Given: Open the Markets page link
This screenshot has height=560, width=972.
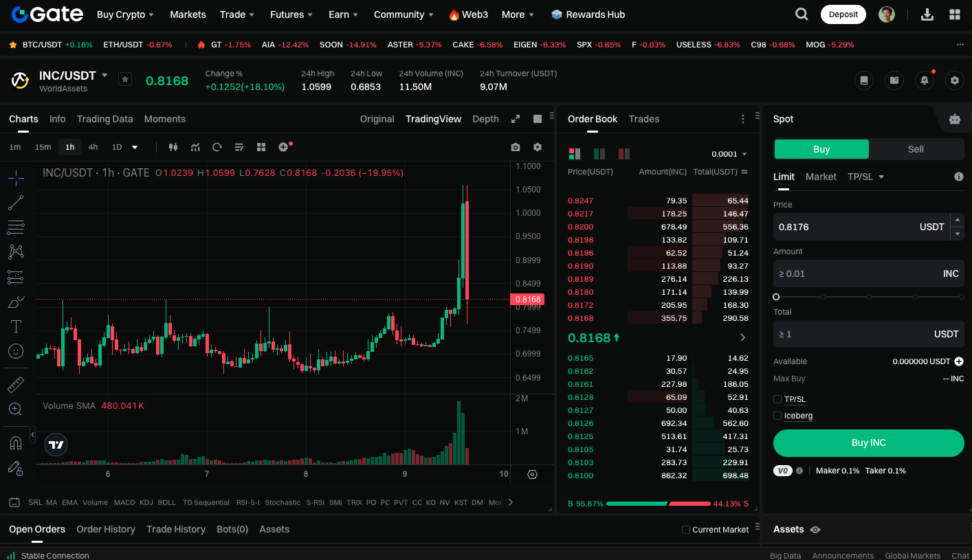Looking at the screenshot, I should (188, 14).
